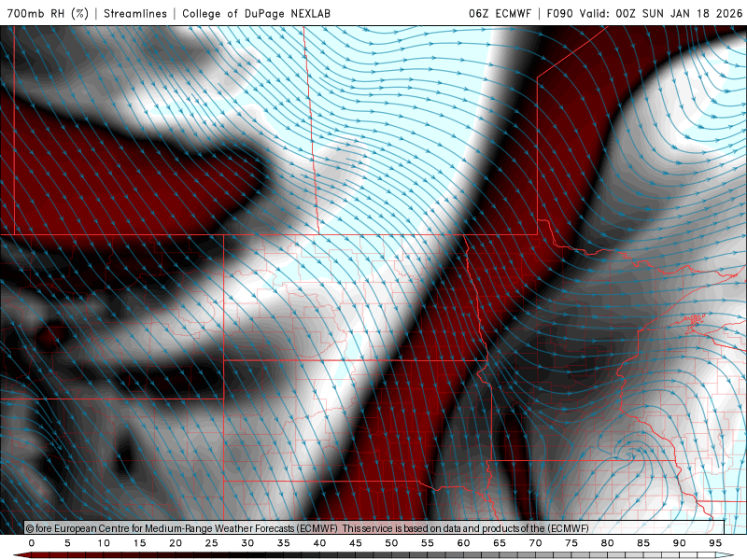This screenshot has height=560, width=747.
Task: Select the "15" value on the color scale
Action: coord(139,543)
